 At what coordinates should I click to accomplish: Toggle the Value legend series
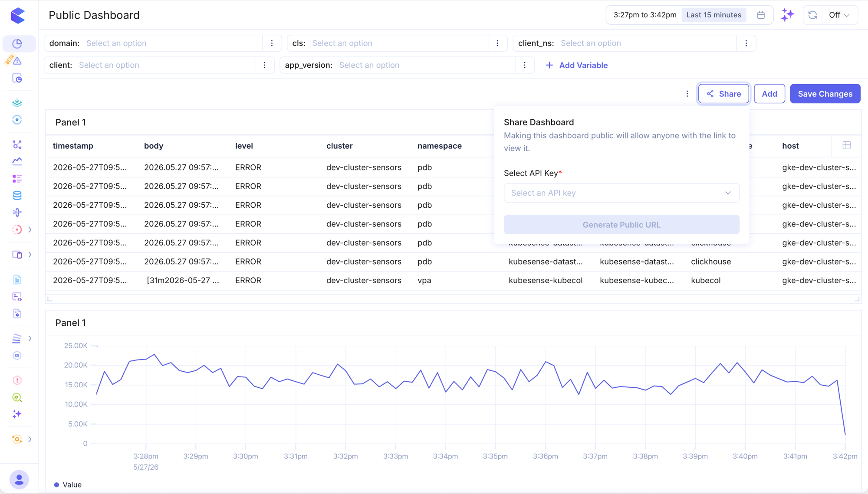pos(68,484)
